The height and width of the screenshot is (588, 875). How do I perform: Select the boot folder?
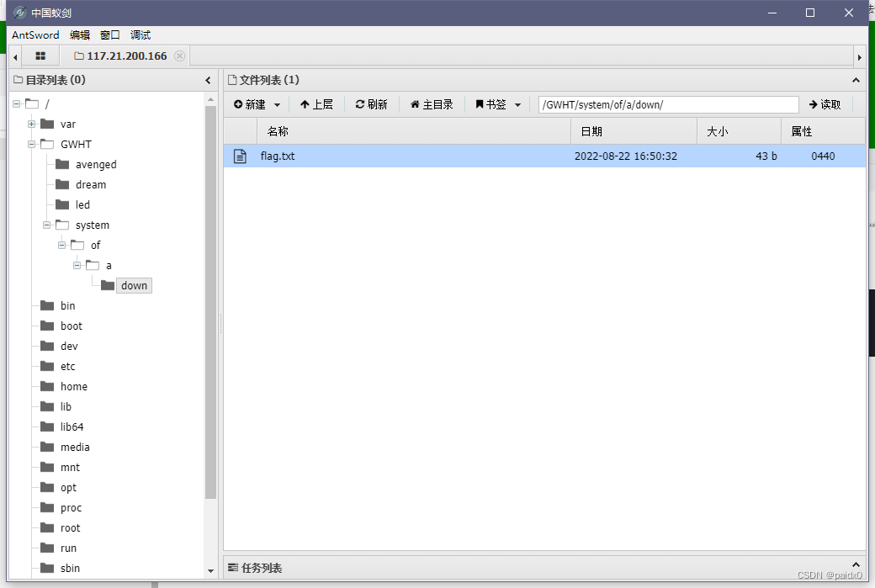tap(72, 326)
